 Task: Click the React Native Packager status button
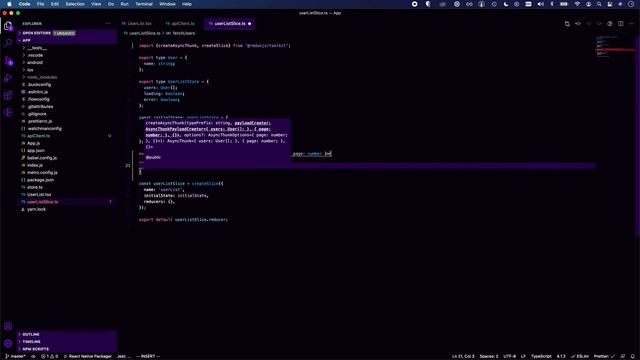pos(87,356)
